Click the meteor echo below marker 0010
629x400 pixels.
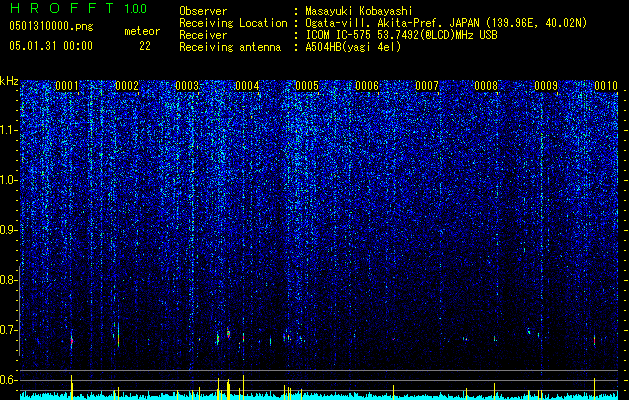[595, 340]
